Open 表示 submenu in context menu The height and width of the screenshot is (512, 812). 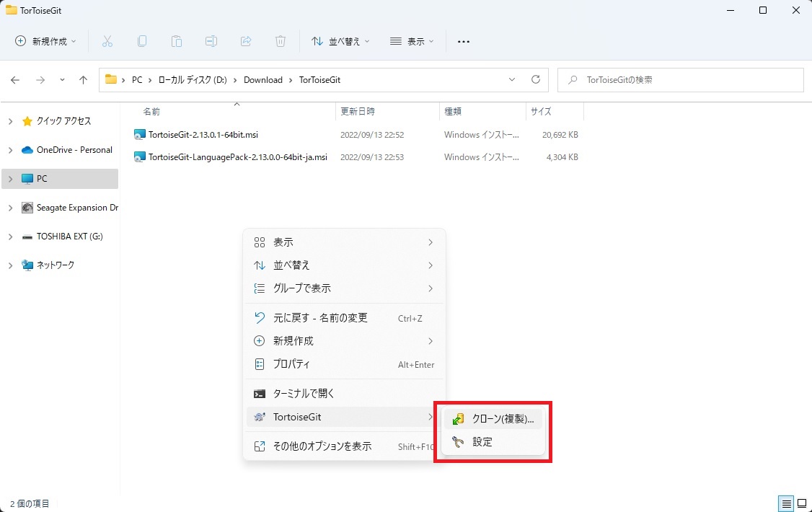tap(344, 242)
